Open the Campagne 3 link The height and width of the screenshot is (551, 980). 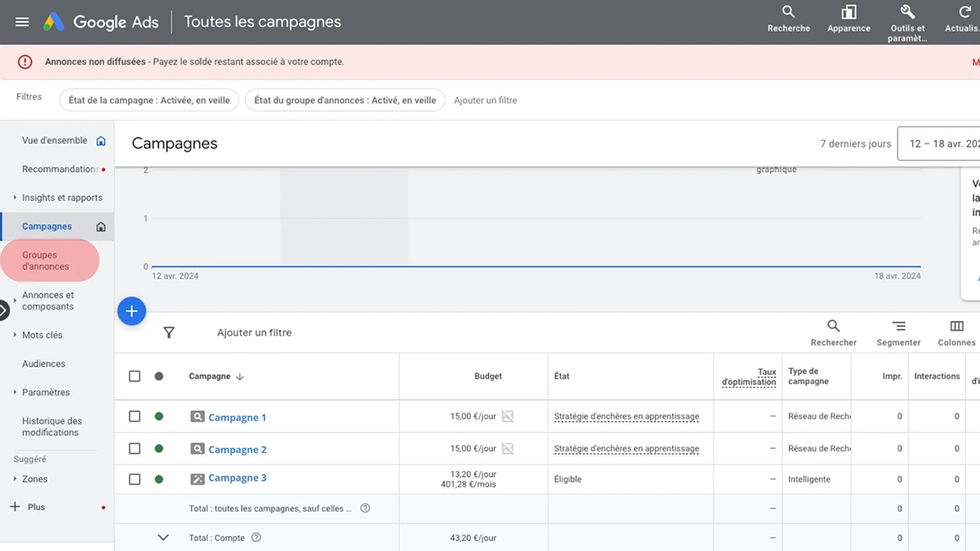[237, 478]
